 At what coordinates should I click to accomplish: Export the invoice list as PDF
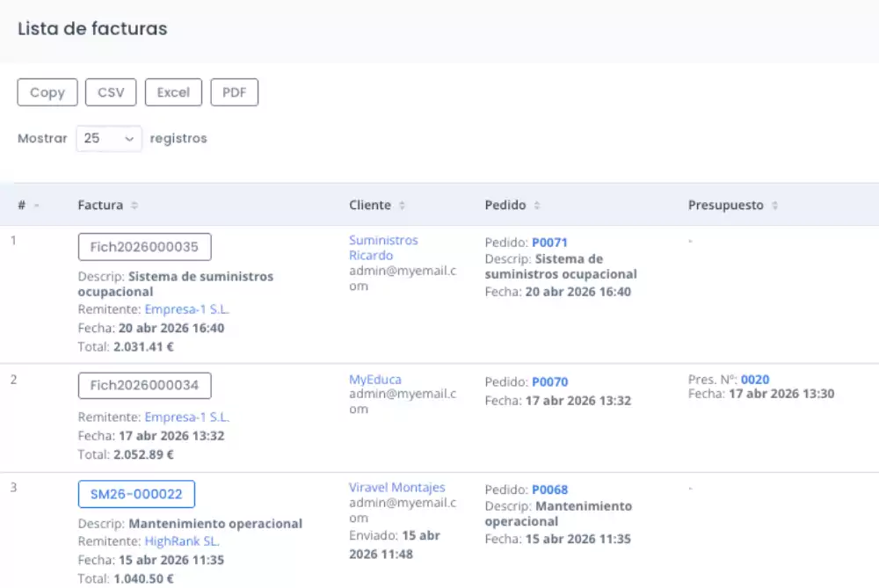coord(235,92)
